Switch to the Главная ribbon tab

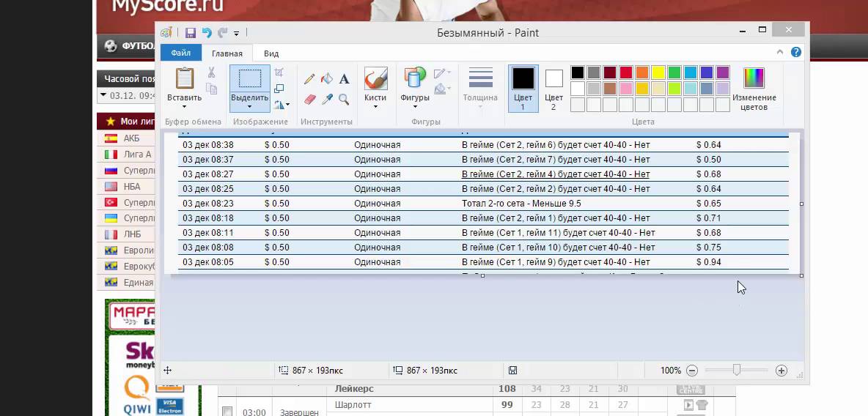pyautogui.click(x=227, y=53)
